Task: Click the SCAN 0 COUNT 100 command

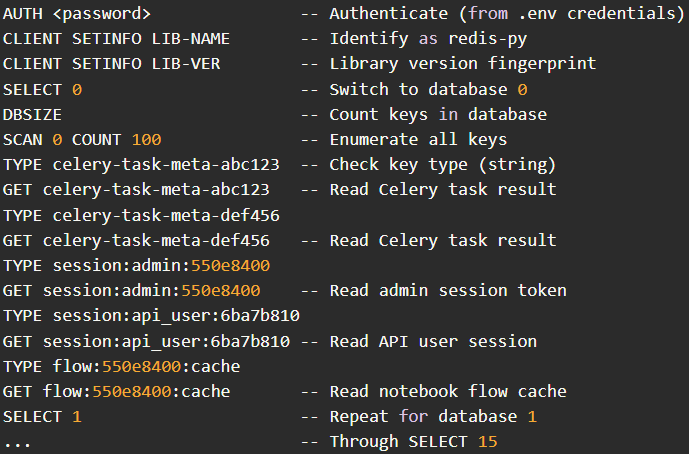Action: [82, 140]
